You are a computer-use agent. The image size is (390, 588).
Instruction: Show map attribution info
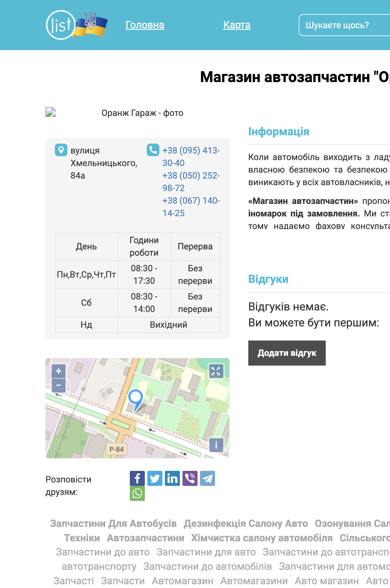tap(216, 445)
